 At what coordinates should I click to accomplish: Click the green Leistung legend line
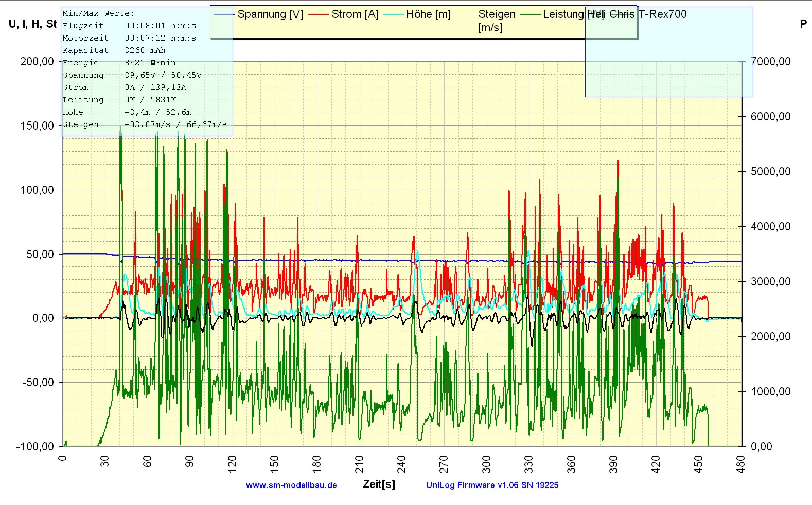tap(530, 14)
